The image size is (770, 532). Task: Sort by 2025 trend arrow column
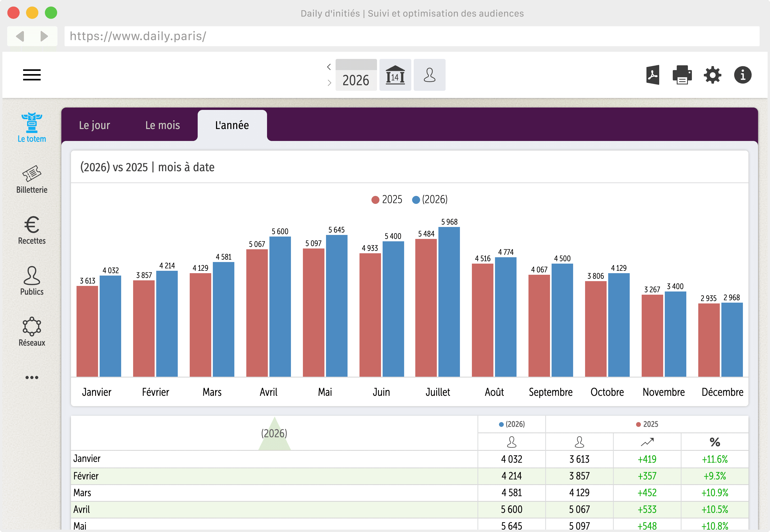click(x=647, y=442)
